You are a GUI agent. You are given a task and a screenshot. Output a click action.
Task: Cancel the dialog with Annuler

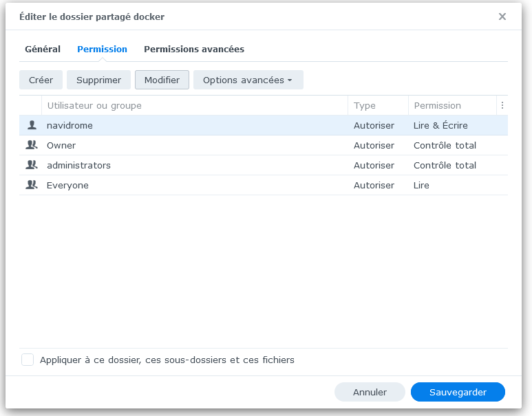[370, 392]
